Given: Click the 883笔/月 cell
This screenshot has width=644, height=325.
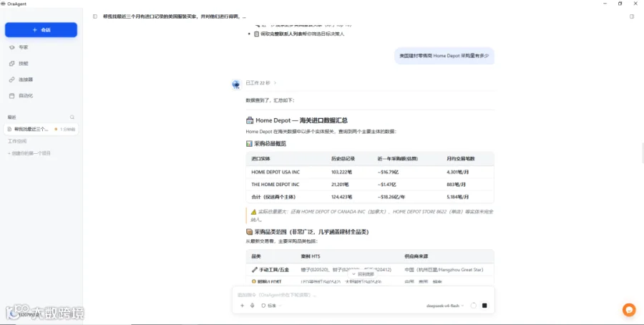Looking at the screenshot, I should 456,185.
